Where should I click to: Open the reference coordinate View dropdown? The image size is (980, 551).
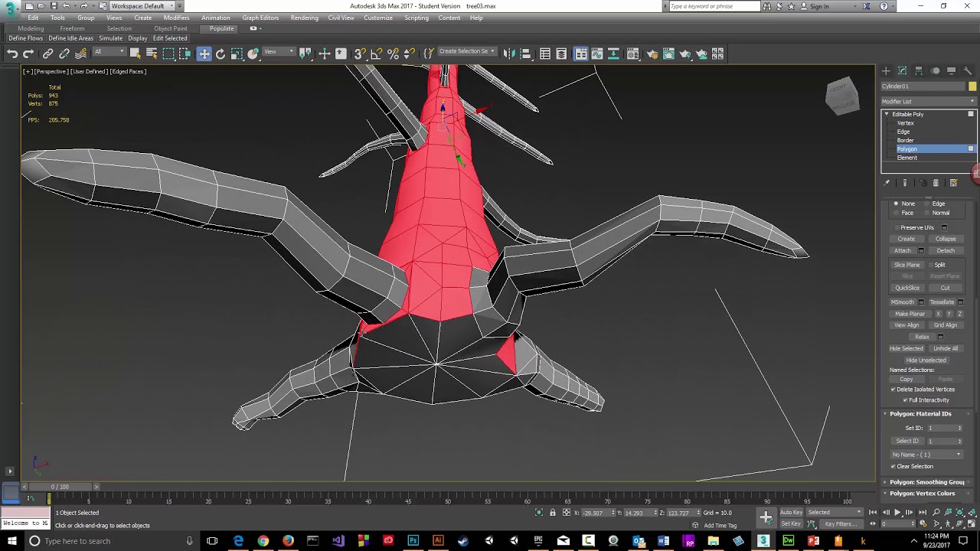(x=279, y=52)
